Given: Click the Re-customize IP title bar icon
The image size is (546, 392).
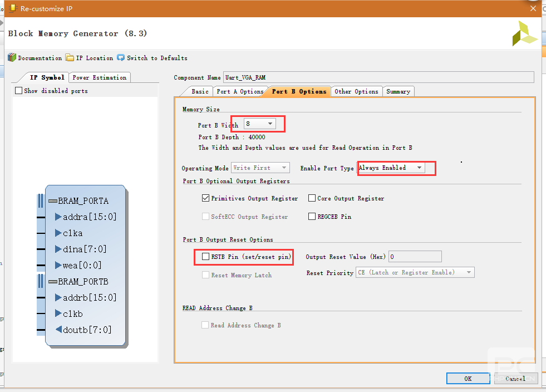Looking at the screenshot, I should tap(13, 8).
